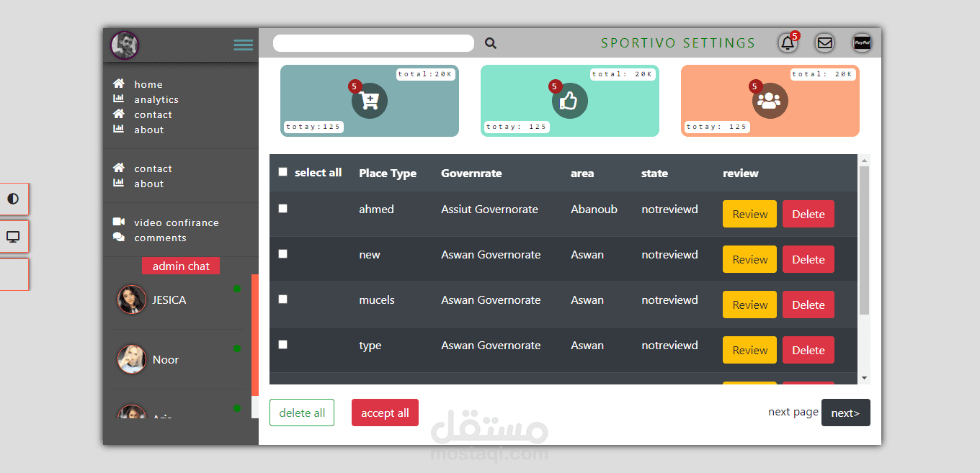980x473 pixels.
Task: Click 'totay:125' label on cart card
Action: [313, 127]
